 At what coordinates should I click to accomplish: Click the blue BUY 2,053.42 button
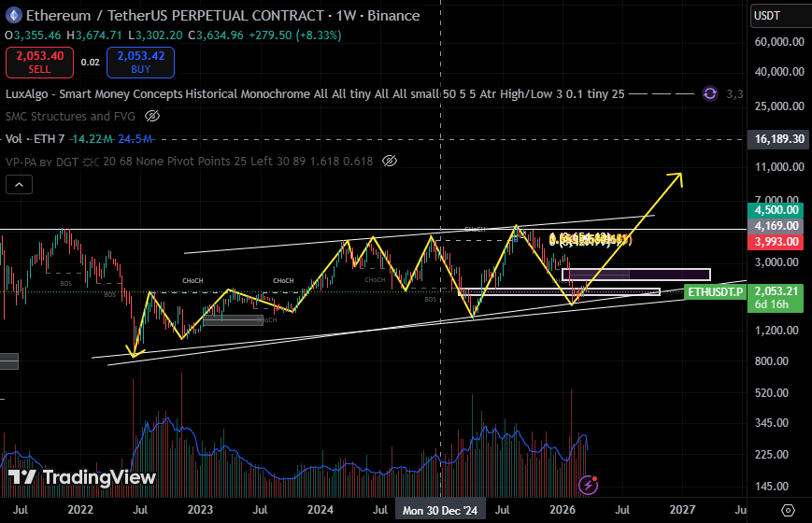click(139, 63)
